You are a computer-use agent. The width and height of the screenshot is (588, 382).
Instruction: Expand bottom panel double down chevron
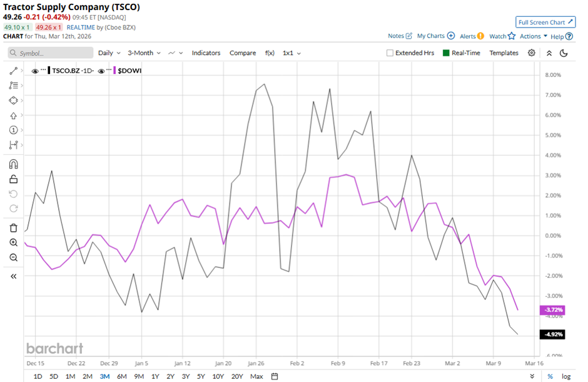click(532, 376)
